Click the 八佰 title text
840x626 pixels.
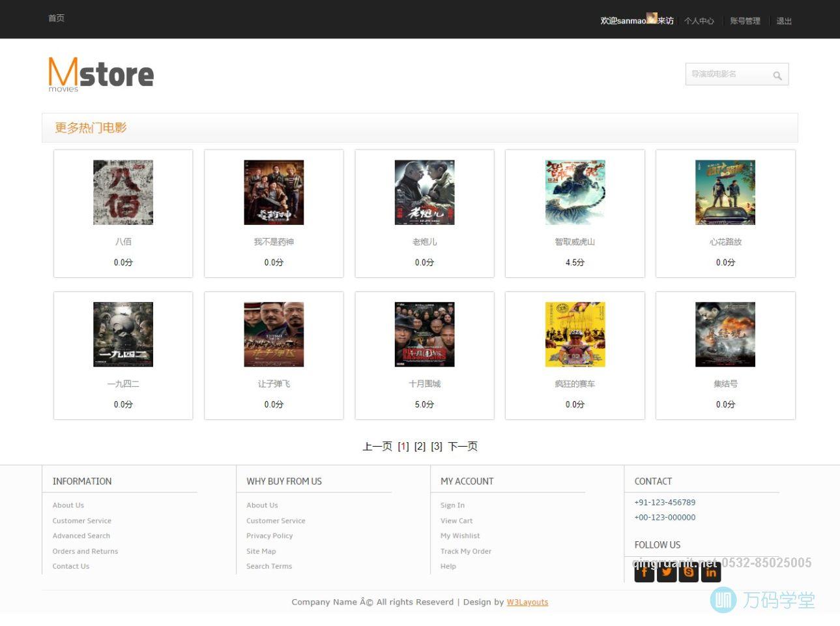point(123,242)
